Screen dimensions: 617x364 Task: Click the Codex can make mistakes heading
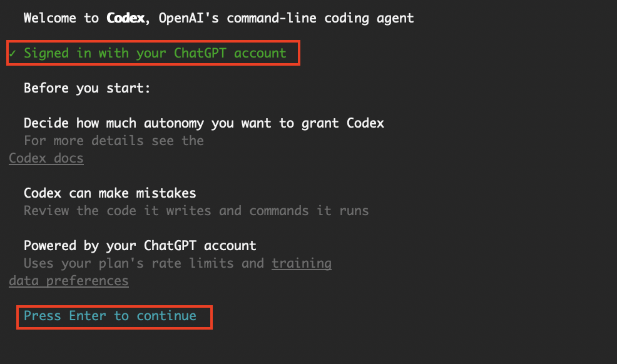point(110,193)
